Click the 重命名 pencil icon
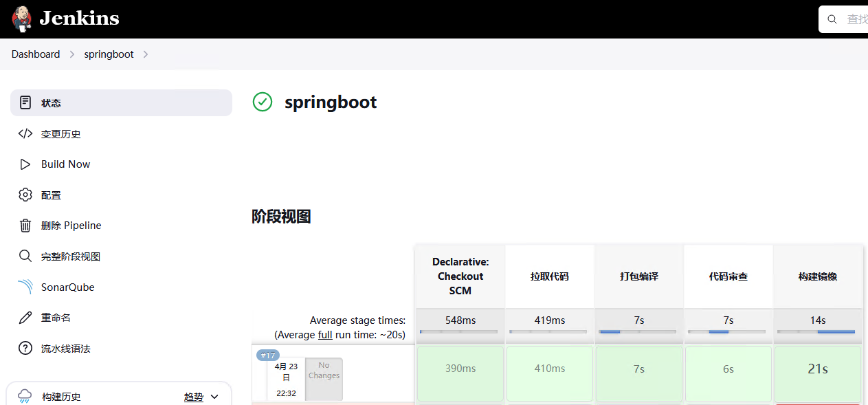This screenshot has height=405, width=868. [x=25, y=318]
